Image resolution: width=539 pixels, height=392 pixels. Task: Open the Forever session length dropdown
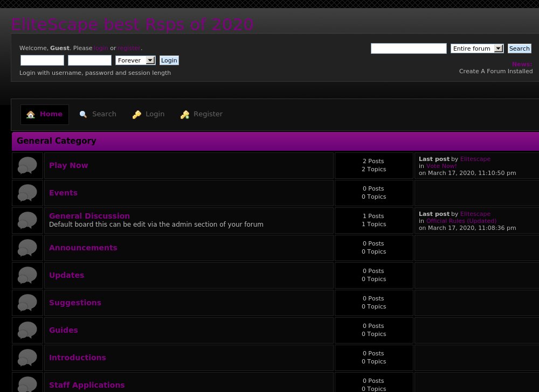[x=135, y=60]
